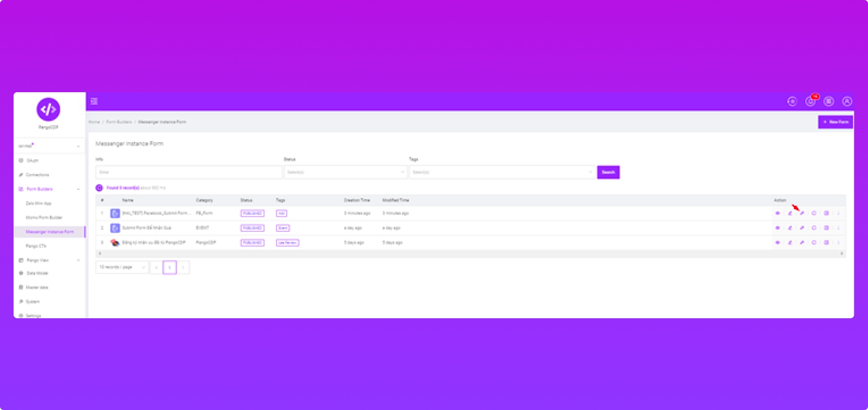Click the key icon in the first row
The image size is (868, 410).
pos(802,213)
